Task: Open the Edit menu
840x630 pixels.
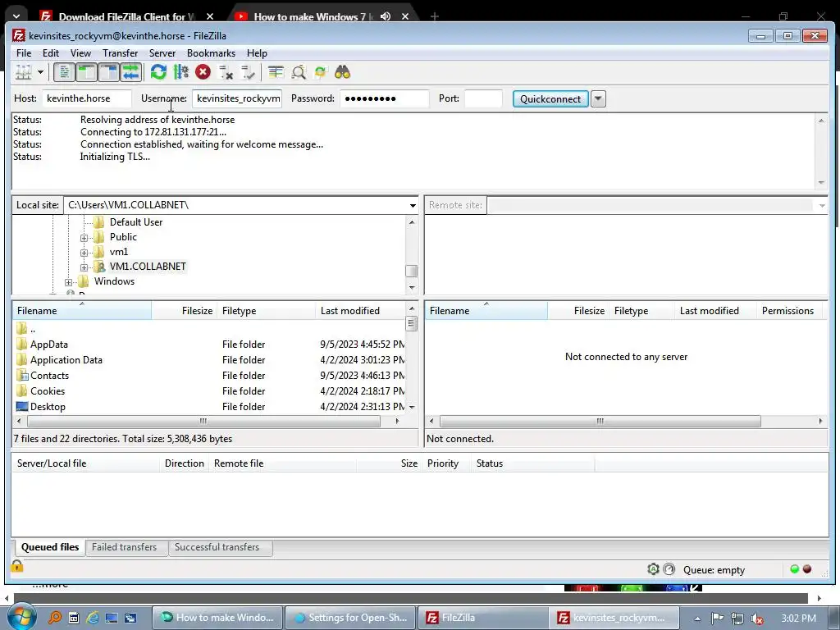Action: pos(51,53)
